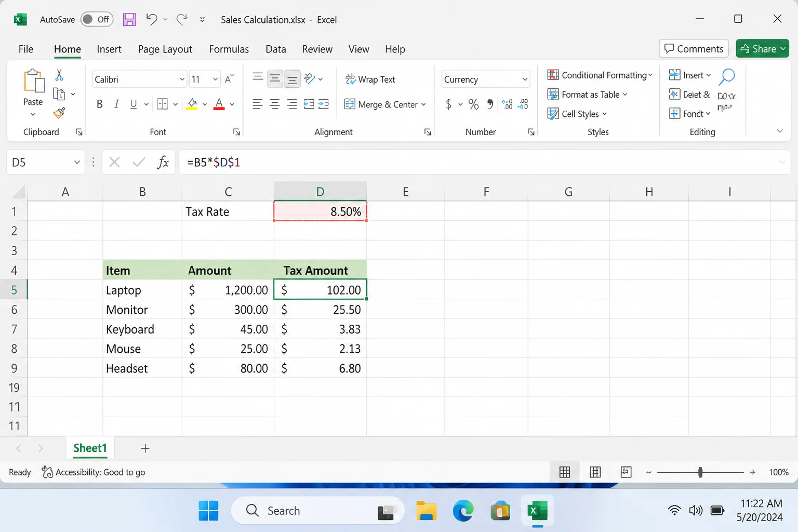798x532 pixels.
Task: Click the Save icon in title bar
Action: pyautogui.click(x=129, y=20)
